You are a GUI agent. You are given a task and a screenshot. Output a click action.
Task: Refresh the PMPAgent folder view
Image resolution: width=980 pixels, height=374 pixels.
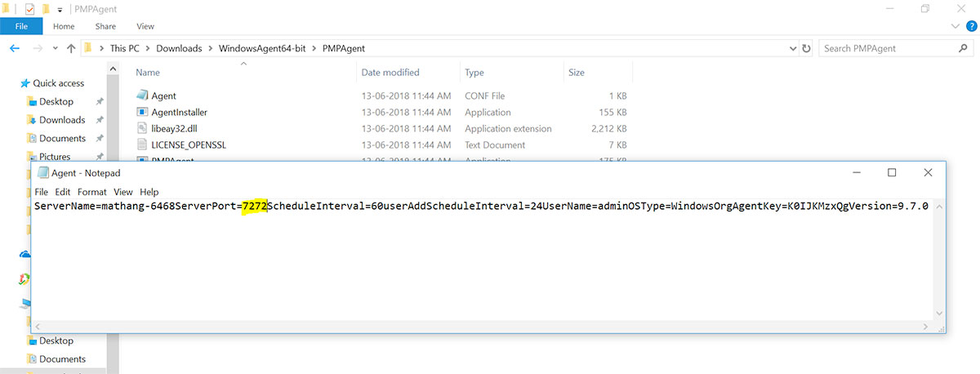(x=807, y=48)
